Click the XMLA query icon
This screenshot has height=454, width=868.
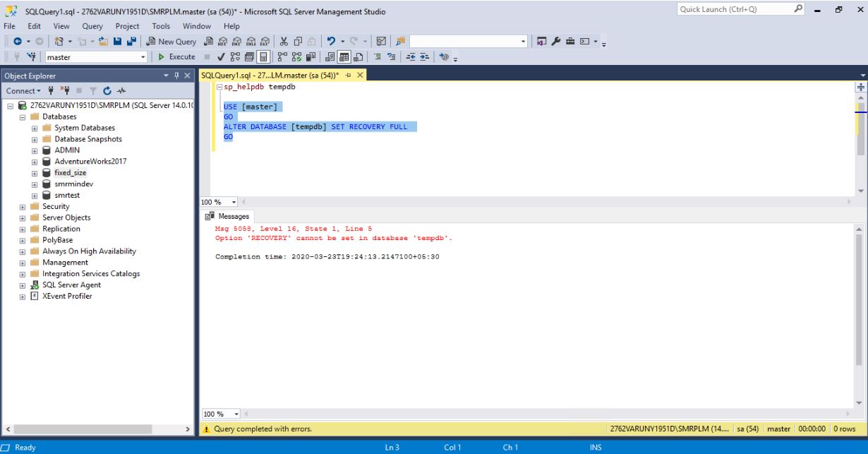pos(252,42)
